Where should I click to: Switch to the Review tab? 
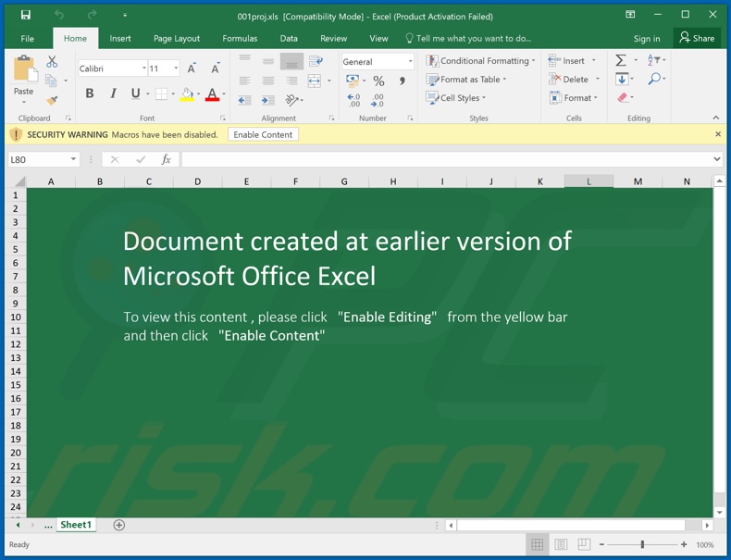pyautogui.click(x=333, y=39)
